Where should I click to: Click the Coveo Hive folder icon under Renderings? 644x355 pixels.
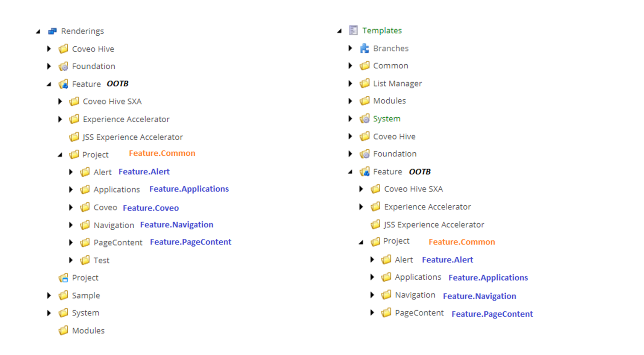coord(63,49)
